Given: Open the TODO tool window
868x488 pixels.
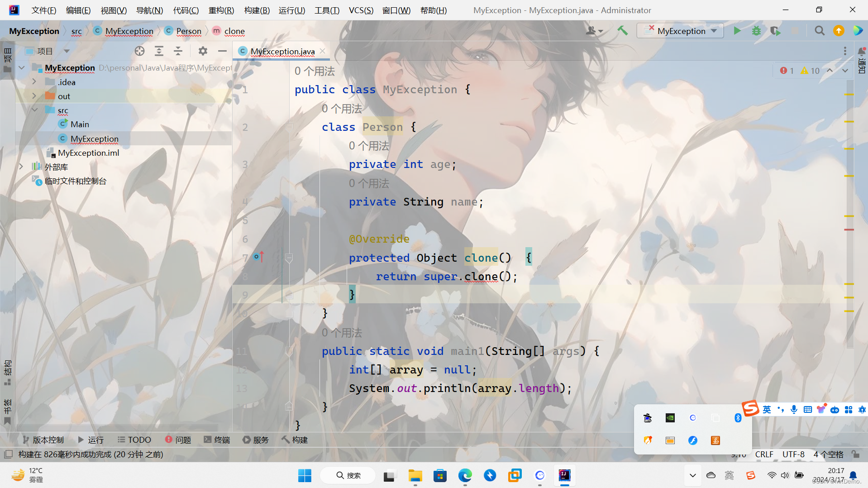Looking at the screenshot, I should [134, 440].
